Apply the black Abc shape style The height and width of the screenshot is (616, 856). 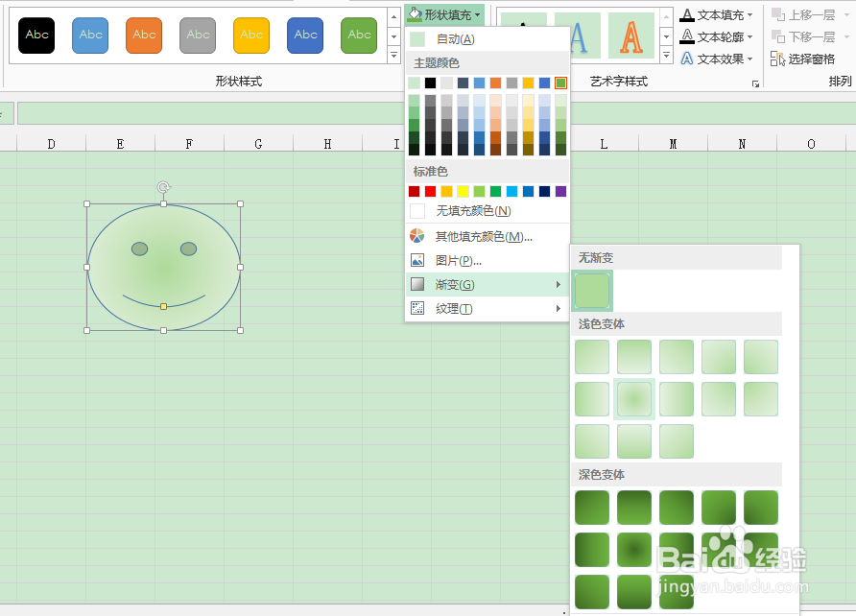point(36,35)
